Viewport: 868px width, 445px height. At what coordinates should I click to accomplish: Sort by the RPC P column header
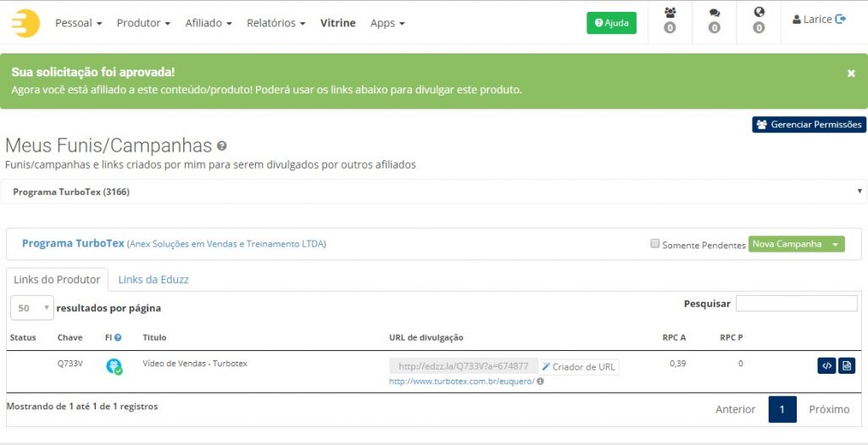(732, 337)
